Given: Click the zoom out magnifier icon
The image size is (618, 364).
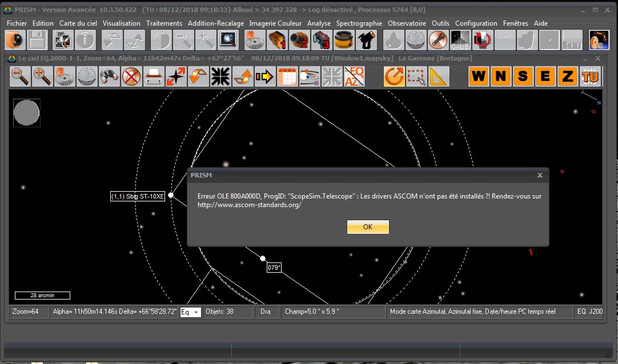Looking at the screenshot, I should (21, 76).
